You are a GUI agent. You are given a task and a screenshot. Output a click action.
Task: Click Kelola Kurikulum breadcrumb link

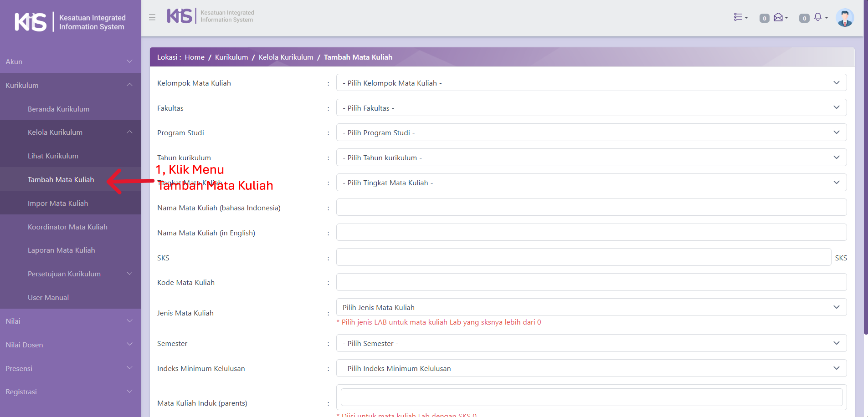tap(286, 57)
